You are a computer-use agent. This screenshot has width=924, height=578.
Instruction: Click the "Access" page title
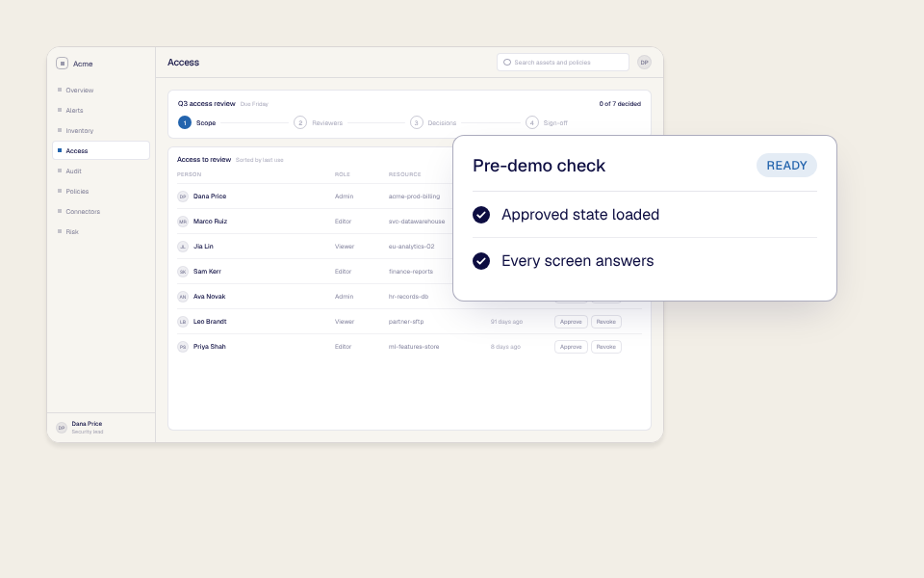(x=183, y=63)
